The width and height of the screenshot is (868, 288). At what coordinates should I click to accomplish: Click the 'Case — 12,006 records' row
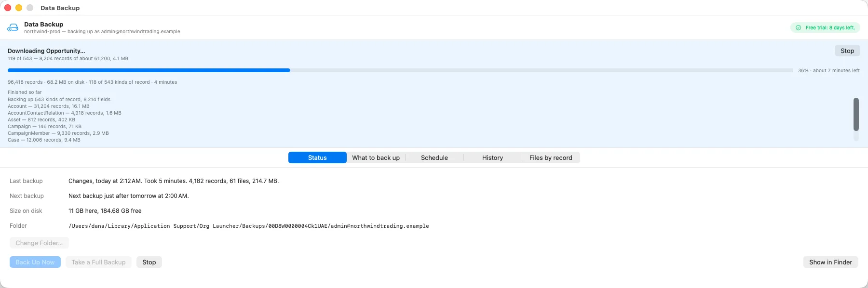44,140
